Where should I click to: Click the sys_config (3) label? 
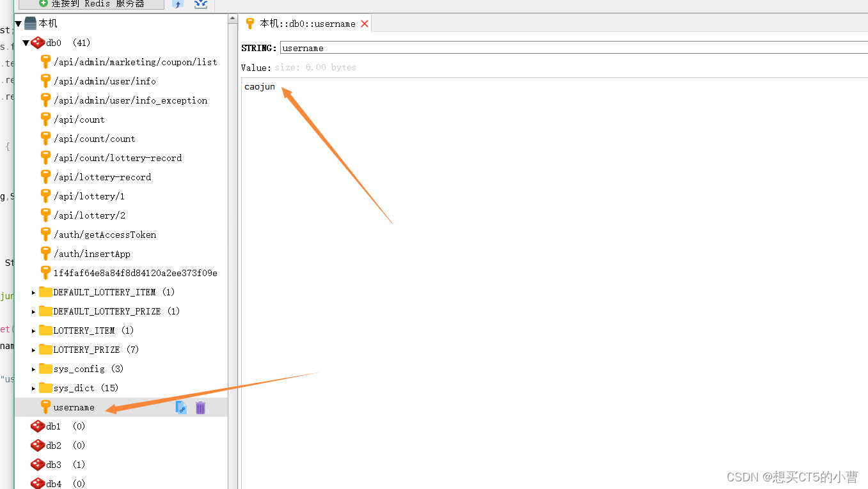click(x=88, y=369)
